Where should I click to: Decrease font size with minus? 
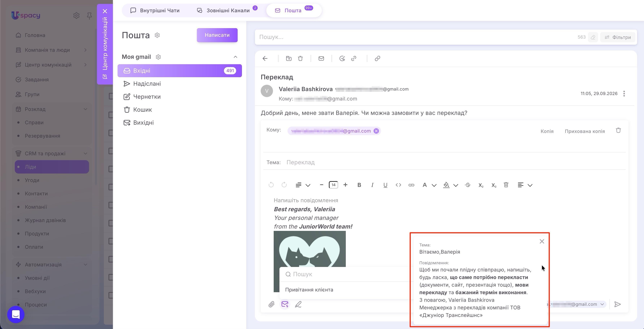(321, 185)
